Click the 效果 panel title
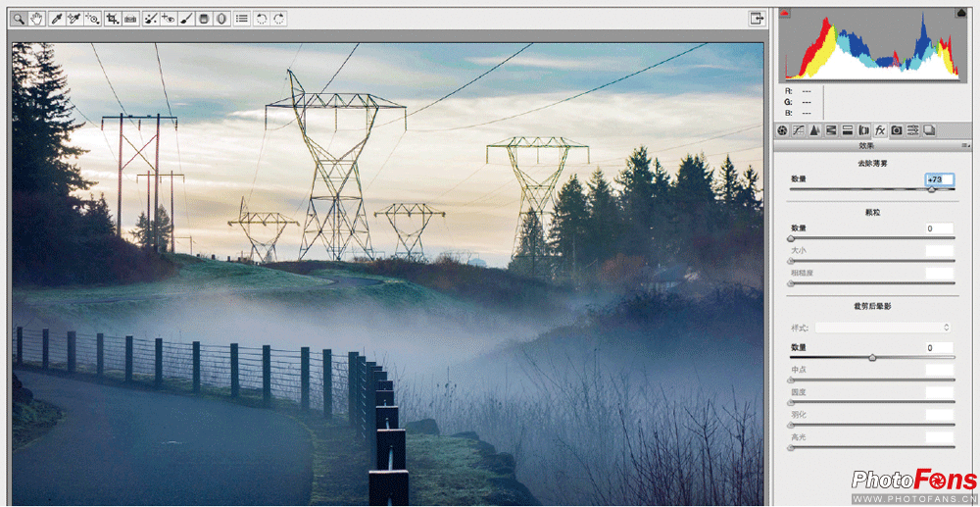This screenshot has height=507, width=980. click(x=866, y=145)
